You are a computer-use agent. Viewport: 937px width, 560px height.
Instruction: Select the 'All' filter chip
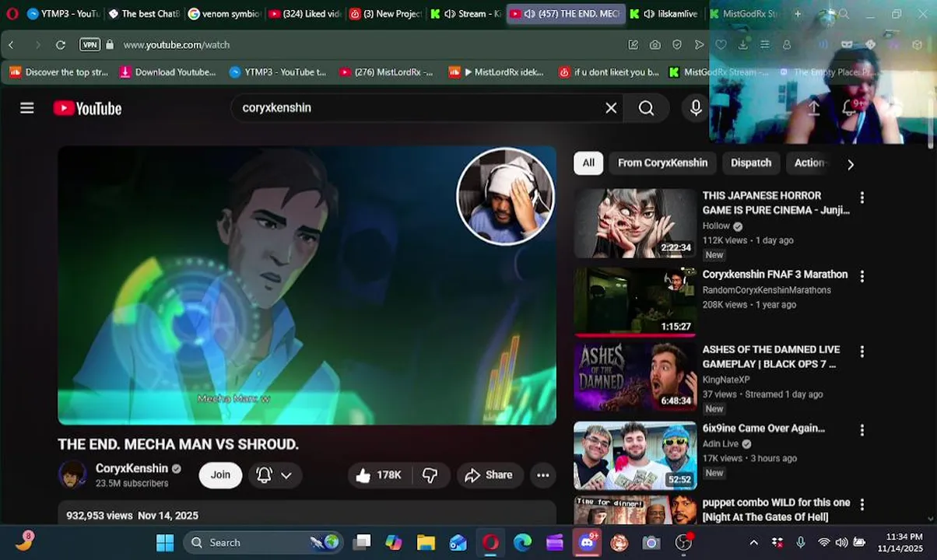click(588, 163)
